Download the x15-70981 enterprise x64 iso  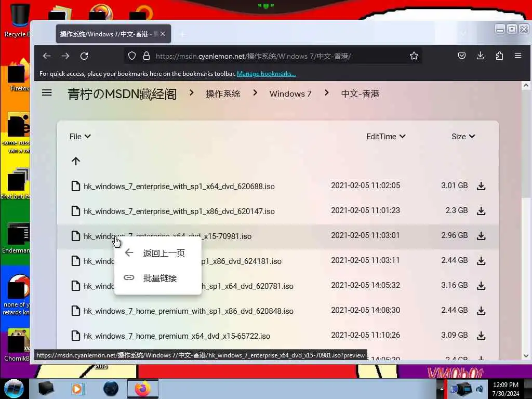tap(481, 236)
